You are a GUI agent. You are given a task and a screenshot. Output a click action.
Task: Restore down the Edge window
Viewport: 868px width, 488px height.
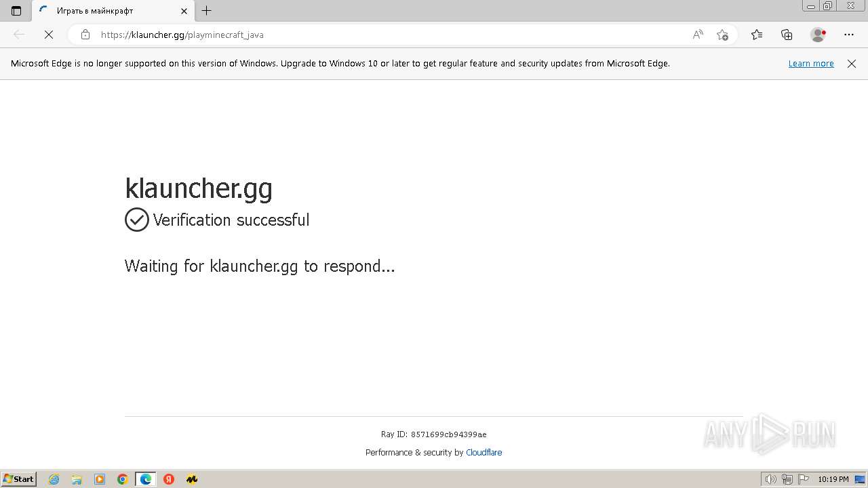(828, 5)
